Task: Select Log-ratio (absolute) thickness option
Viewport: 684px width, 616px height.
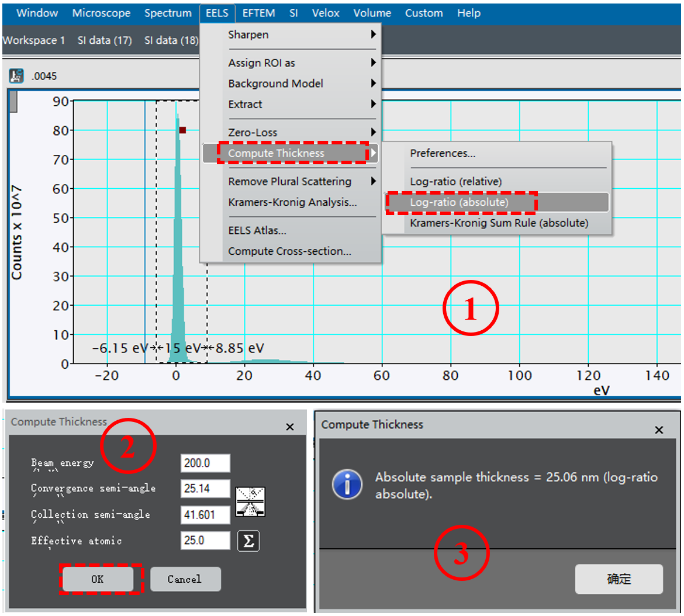Action: (460, 202)
